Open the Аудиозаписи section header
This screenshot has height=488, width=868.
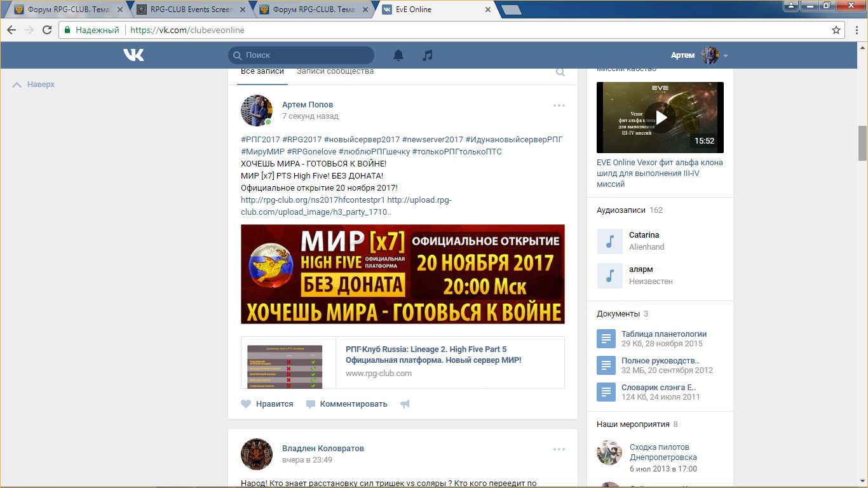(630, 210)
